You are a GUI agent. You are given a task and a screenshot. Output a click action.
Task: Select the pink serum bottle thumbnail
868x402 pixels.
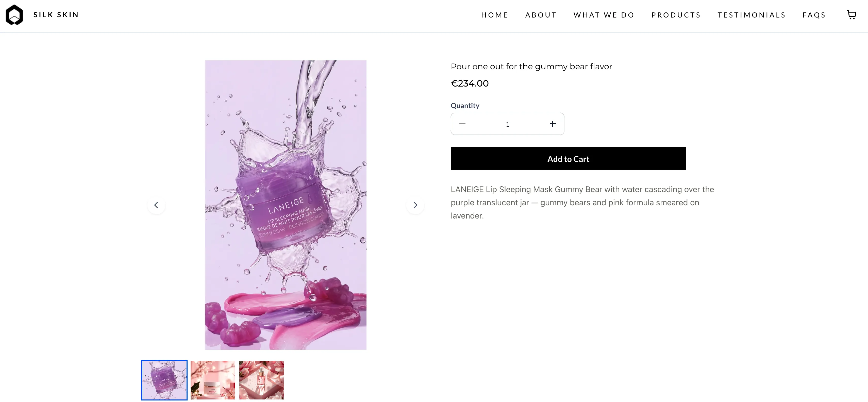261,380
